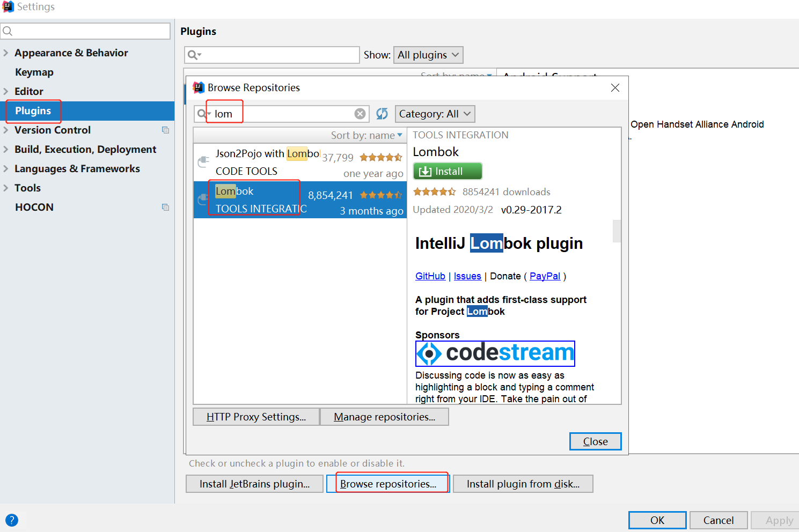Clear the plugin search text with X icon
The width and height of the screenshot is (799, 532).
click(360, 114)
